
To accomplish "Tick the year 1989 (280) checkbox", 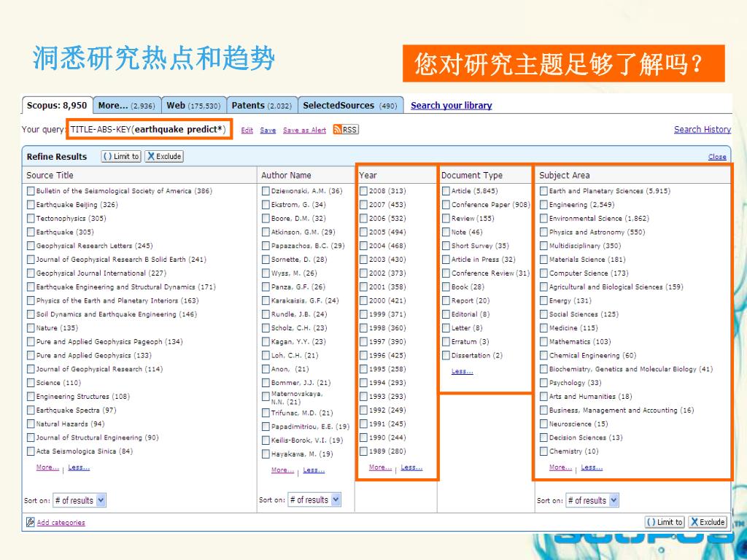I will tap(363, 451).
